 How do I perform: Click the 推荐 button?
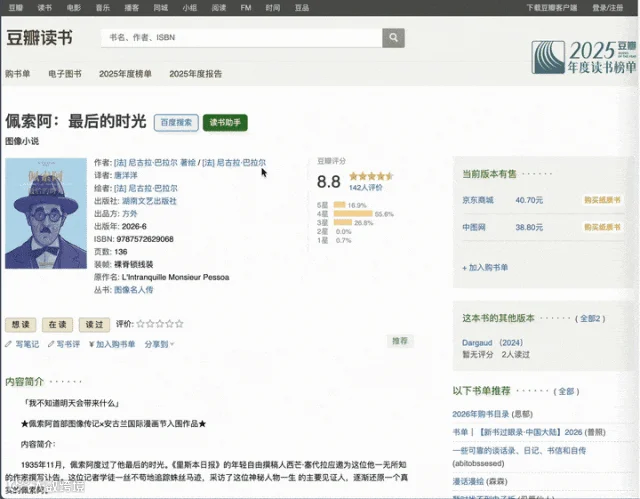(x=400, y=341)
